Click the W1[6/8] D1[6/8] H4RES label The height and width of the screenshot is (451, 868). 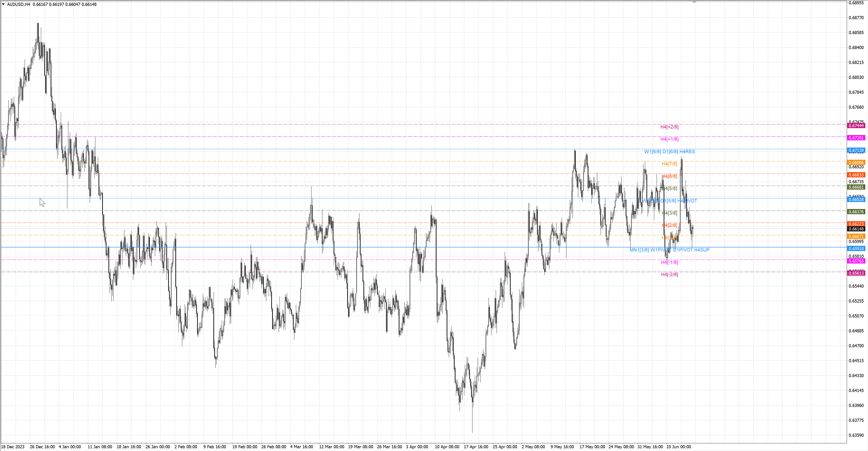coord(669,152)
